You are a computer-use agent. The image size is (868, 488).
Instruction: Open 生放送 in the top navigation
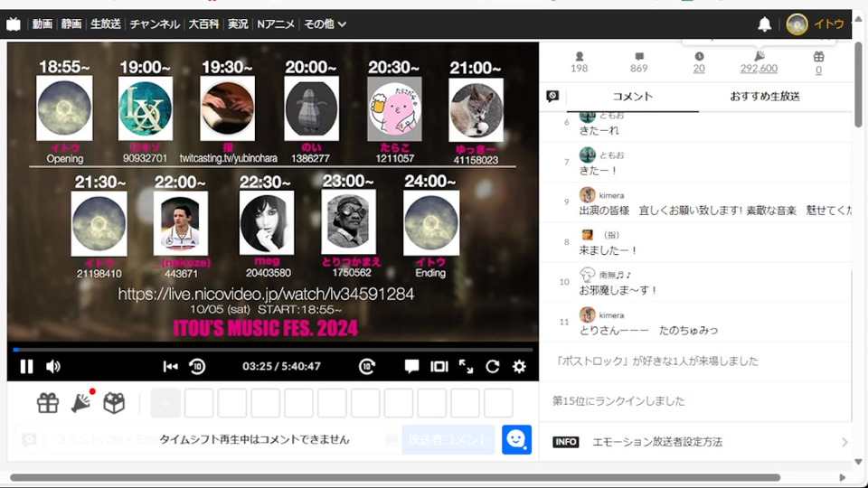coord(105,23)
